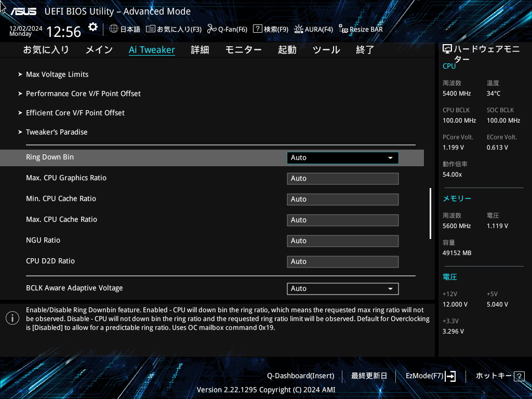
Task: Select the CPU D2D Ratio label
Action: pos(50,261)
